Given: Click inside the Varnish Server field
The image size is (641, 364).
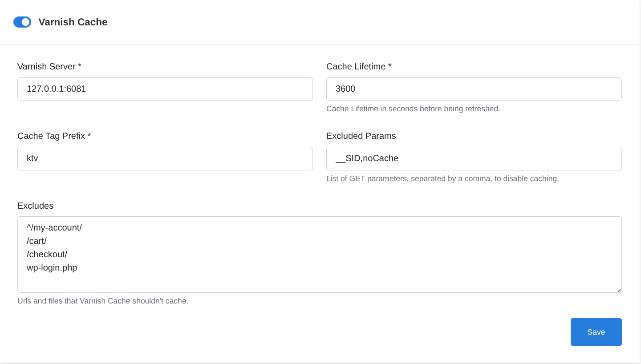Looking at the screenshot, I should 165,89.
